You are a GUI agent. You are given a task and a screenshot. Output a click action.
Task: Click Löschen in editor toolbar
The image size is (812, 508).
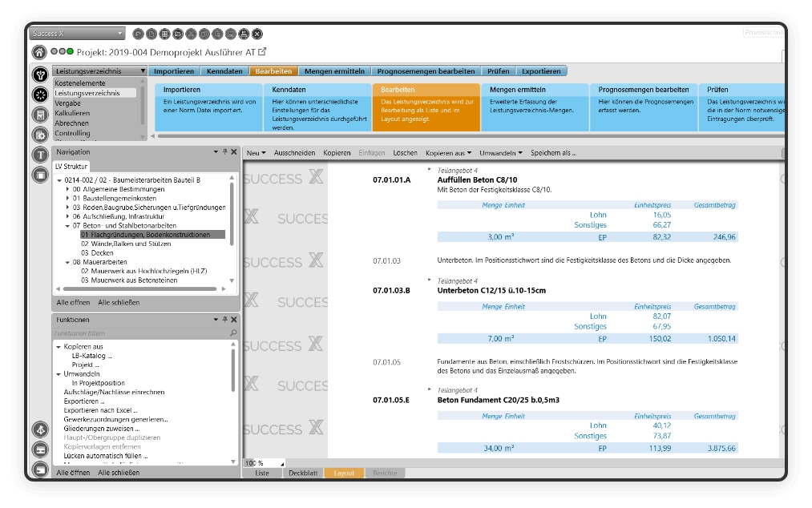coord(405,153)
